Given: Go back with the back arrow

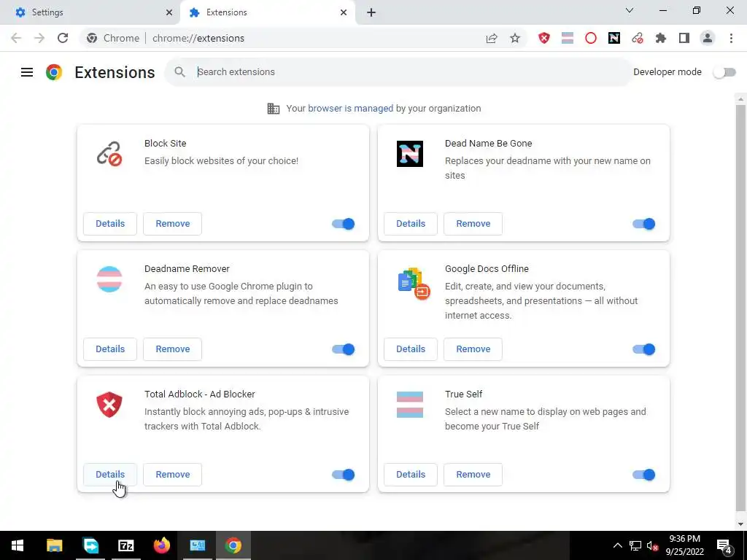Looking at the screenshot, I should (16, 38).
